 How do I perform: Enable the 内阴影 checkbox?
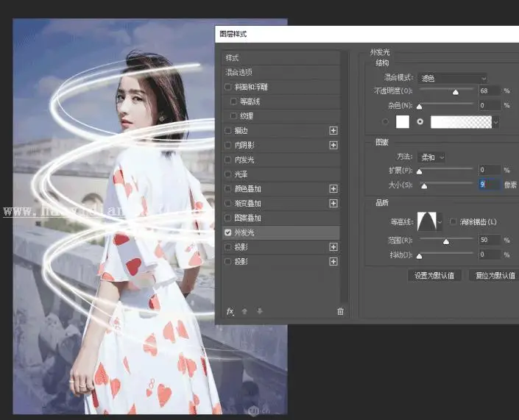(227, 145)
